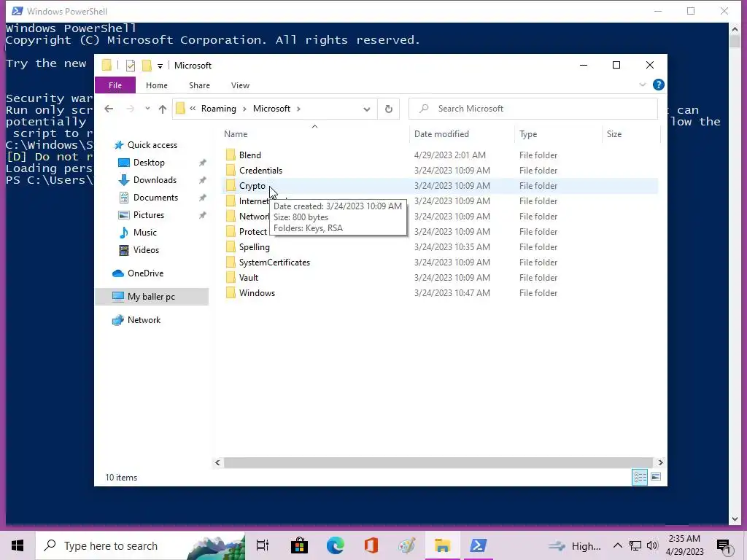Click the Properties quick access toolbar icon
The height and width of the screenshot is (560, 747).
tap(130, 65)
